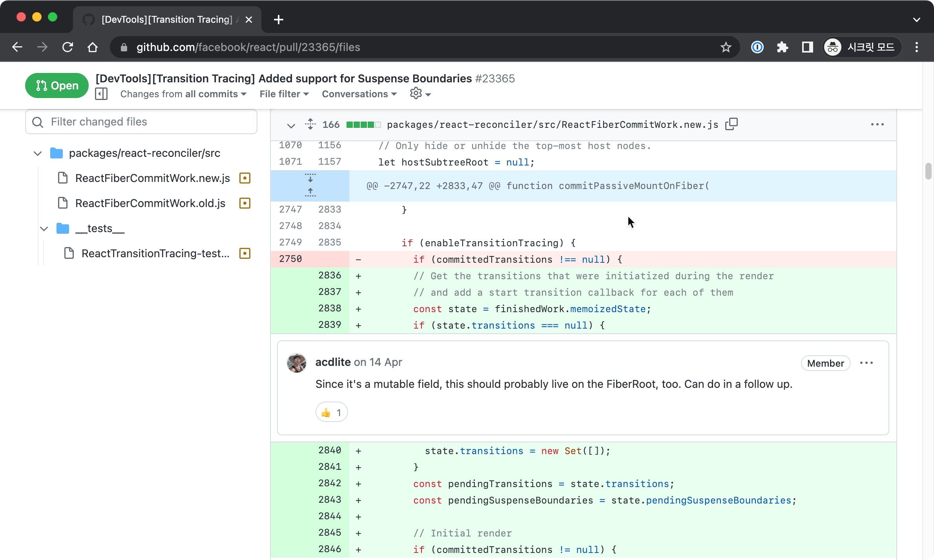Open the File filter dropdown
The image size is (934, 560).
click(284, 94)
